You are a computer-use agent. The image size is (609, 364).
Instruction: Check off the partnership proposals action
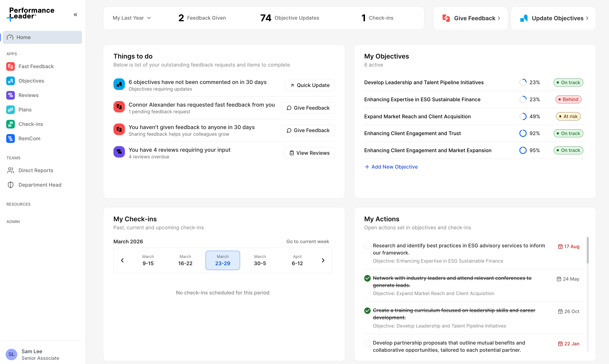pyautogui.click(x=367, y=343)
